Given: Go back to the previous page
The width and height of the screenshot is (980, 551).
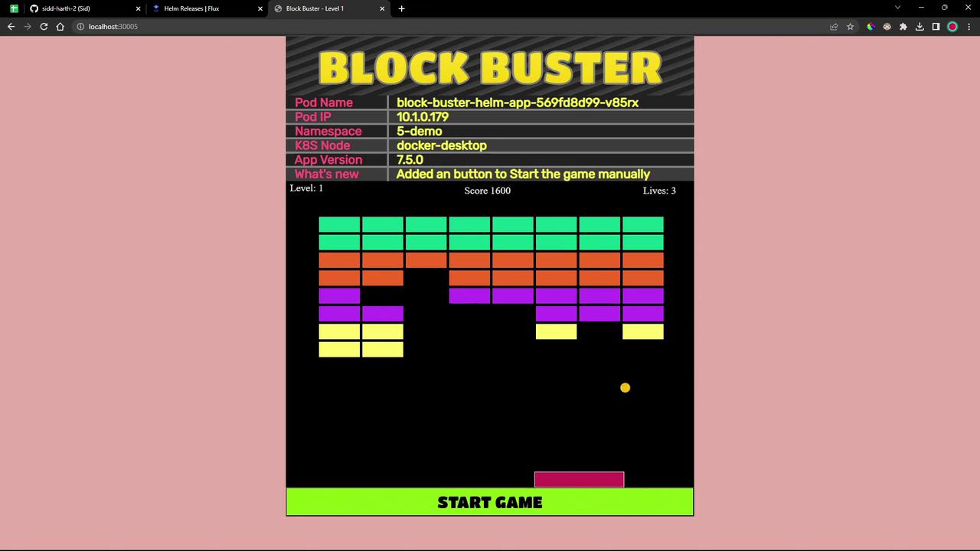Looking at the screenshot, I should pos(11,27).
